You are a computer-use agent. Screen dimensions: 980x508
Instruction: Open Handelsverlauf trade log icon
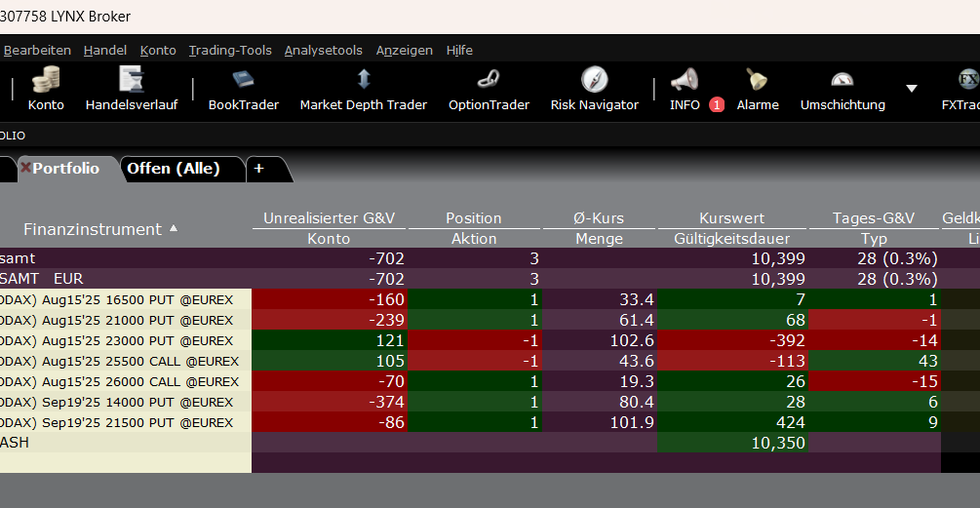tap(132, 81)
